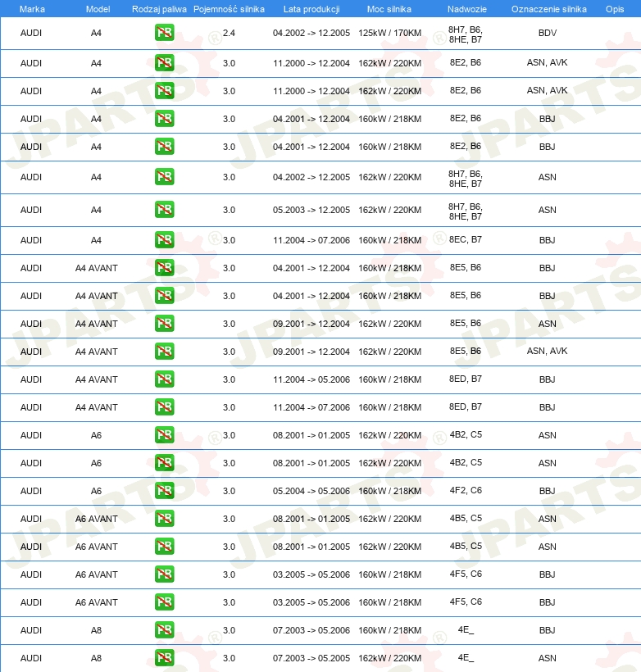The image size is (641, 672).
Task: Click the Marka column header
Action: pyautogui.click(x=32, y=9)
